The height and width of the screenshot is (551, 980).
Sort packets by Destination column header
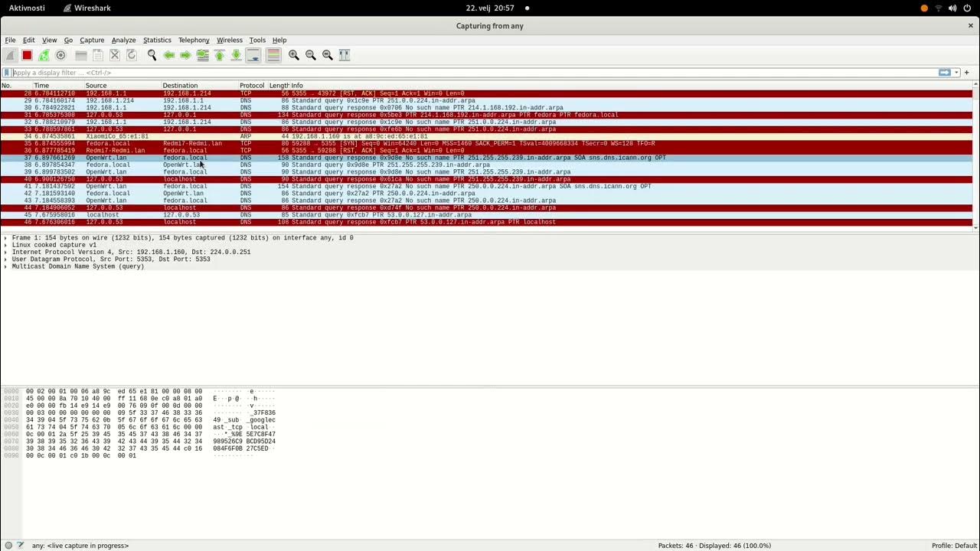(200, 86)
